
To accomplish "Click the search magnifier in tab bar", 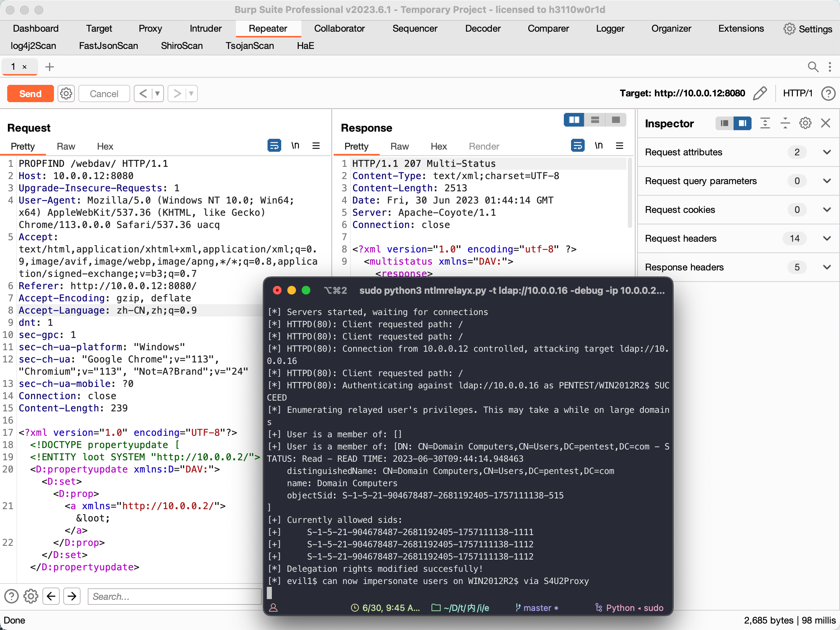I will (813, 67).
